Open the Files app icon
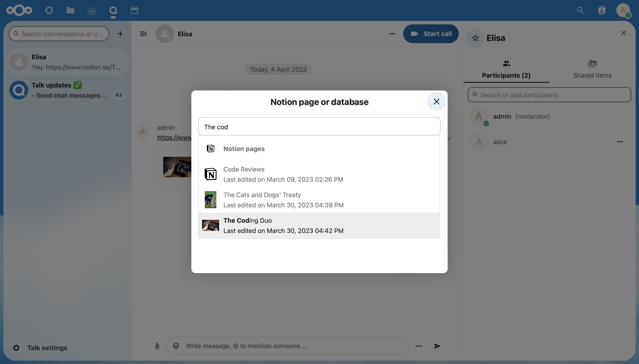 pos(70,10)
